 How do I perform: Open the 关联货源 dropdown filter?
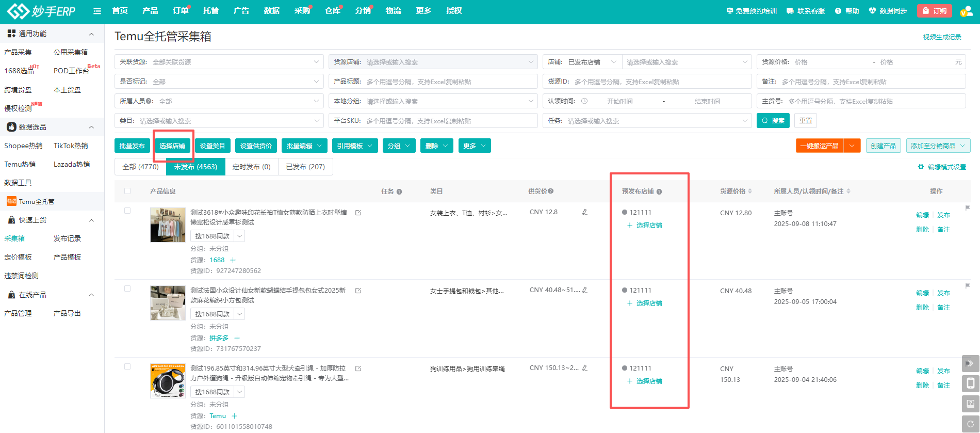click(219, 62)
